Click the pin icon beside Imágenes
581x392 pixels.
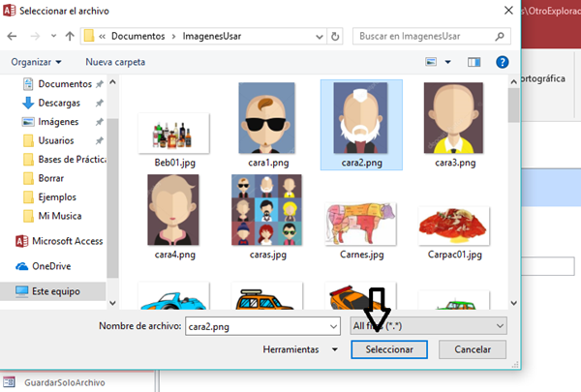pyautogui.click(x=100, y=122)
